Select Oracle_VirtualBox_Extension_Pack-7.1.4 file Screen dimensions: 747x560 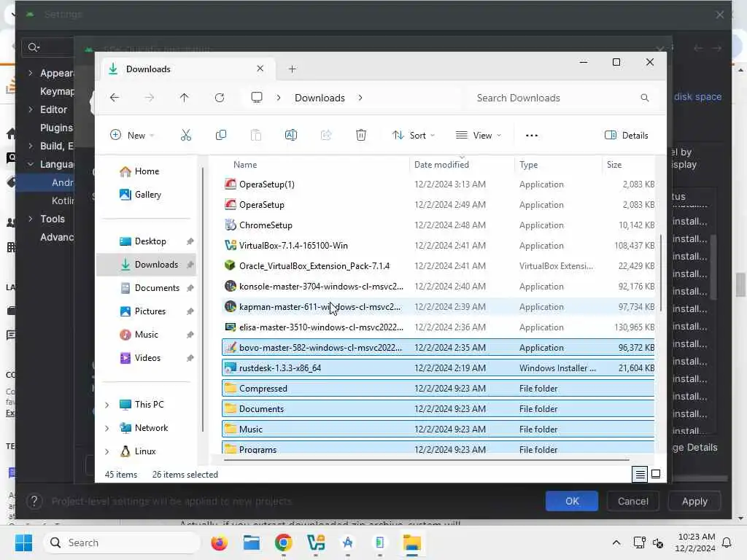click(x=438, y=266)
